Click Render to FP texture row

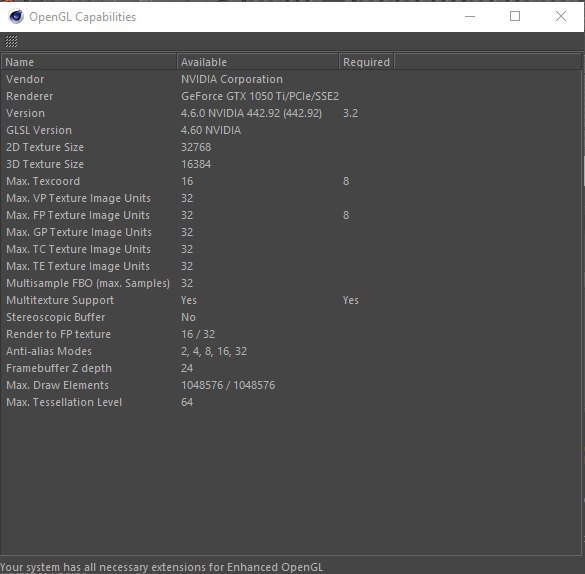tap(291, 334)
